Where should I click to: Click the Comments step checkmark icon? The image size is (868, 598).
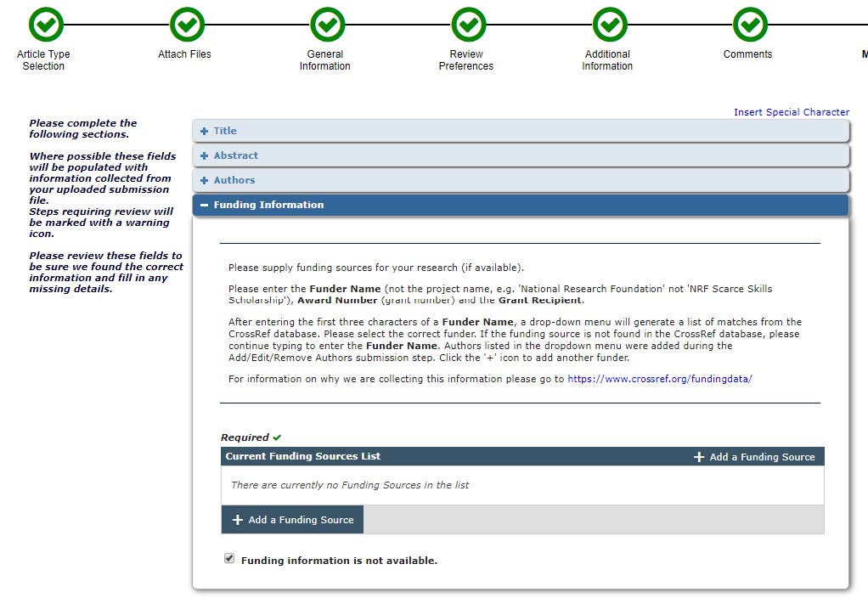[749, 25]
